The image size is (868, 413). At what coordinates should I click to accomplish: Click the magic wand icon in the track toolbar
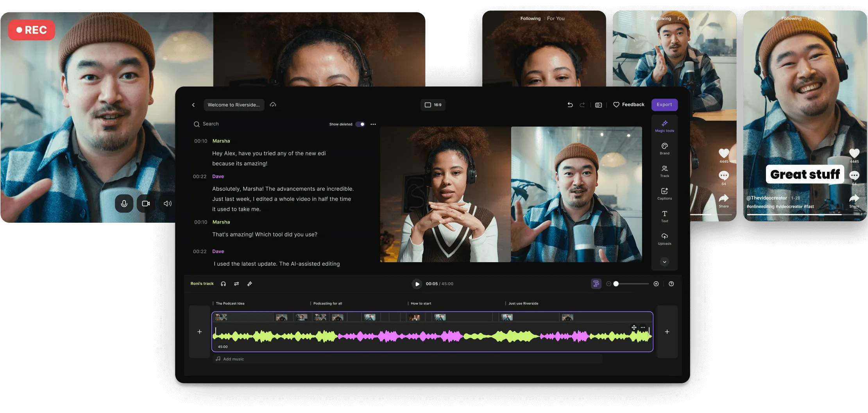tap(250, 284)
